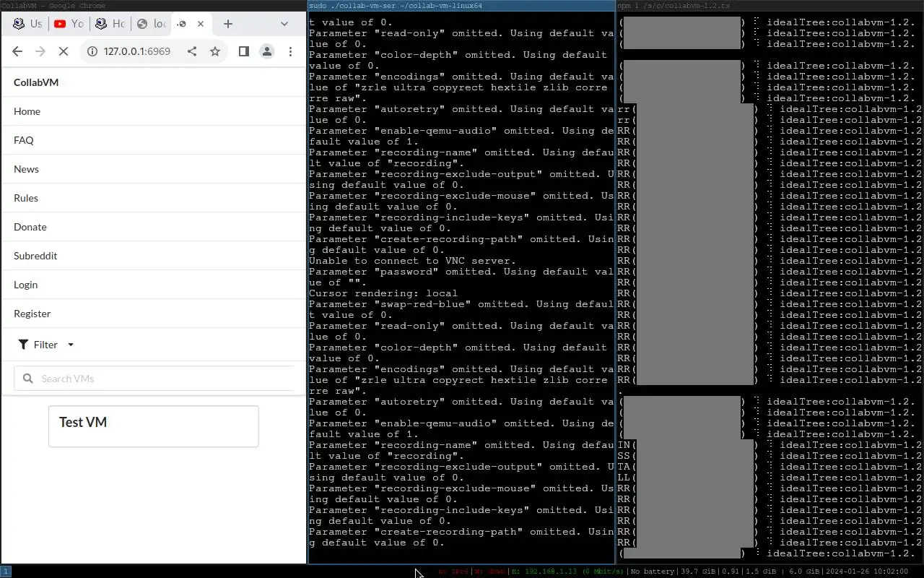The height and width of the screenshot is (578, 924).
Task: Stop page loading with the X button
Action: pos(63,51)
